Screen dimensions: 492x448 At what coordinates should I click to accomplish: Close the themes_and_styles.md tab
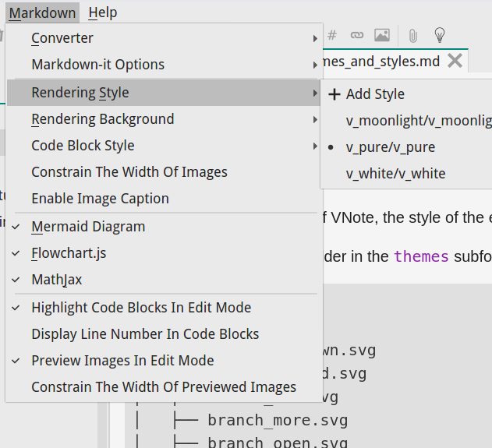455,61
